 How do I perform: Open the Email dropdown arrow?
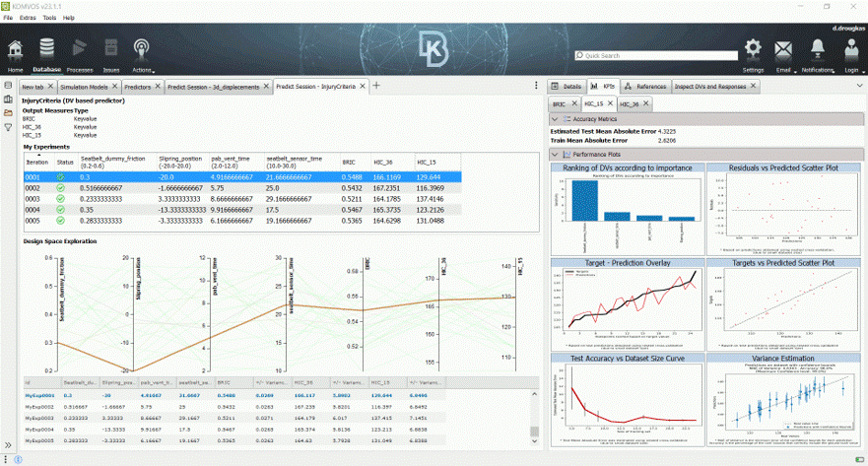(795, 71)
